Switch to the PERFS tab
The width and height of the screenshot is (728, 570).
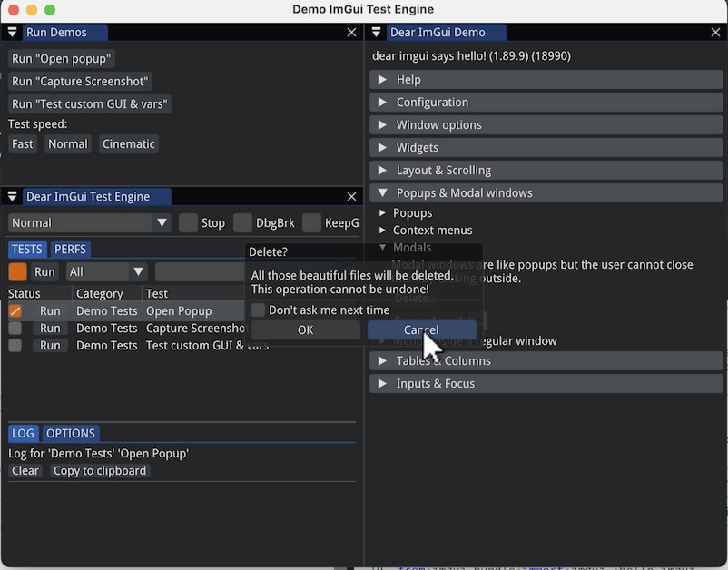click(71, 249)
